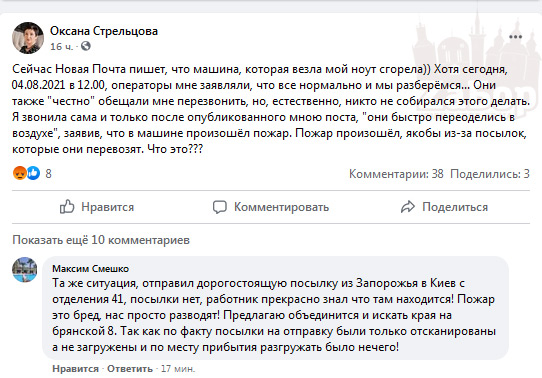
Task: Open Максим Смешко avatar thumbnail
Action: point(25,270)
